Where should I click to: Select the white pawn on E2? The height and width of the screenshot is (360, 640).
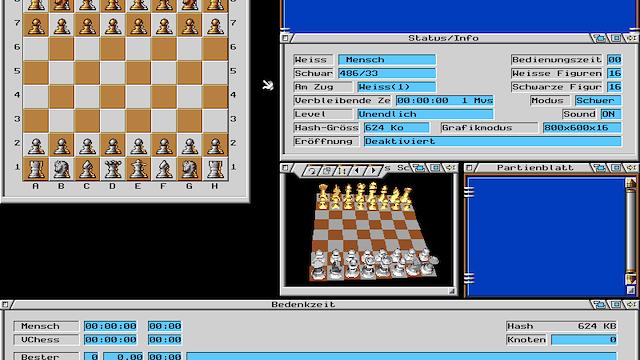pos(138,145)
